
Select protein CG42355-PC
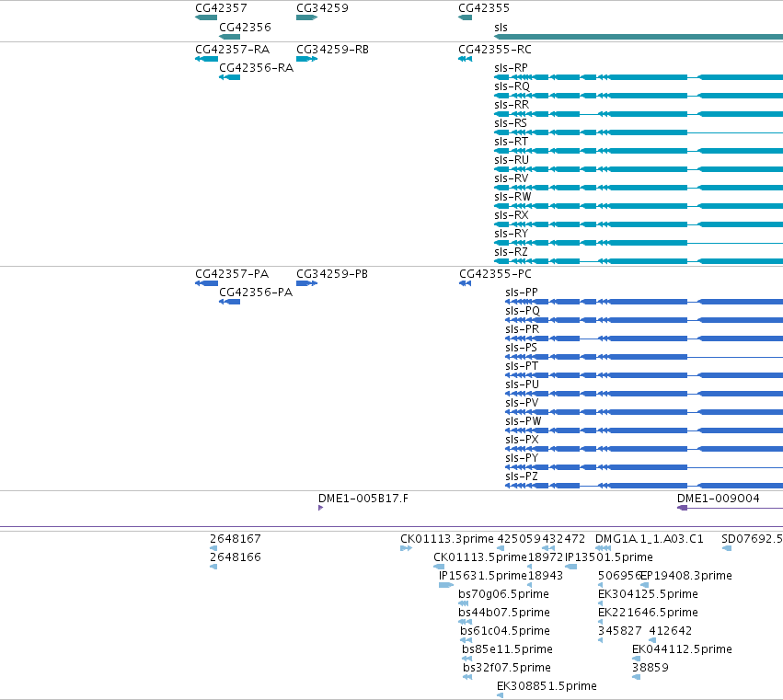point(465,283)
